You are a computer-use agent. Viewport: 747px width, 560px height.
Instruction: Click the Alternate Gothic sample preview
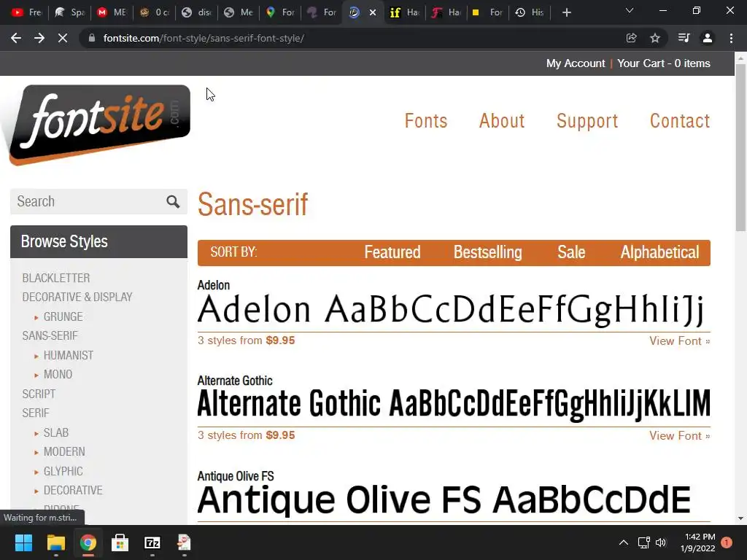click(x=454, y=405)
